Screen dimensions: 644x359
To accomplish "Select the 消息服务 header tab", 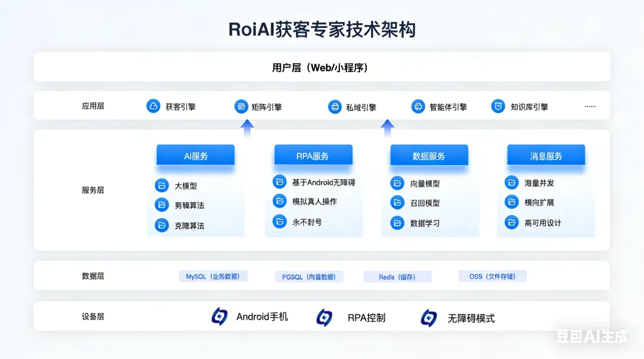I will coord(546,155).
